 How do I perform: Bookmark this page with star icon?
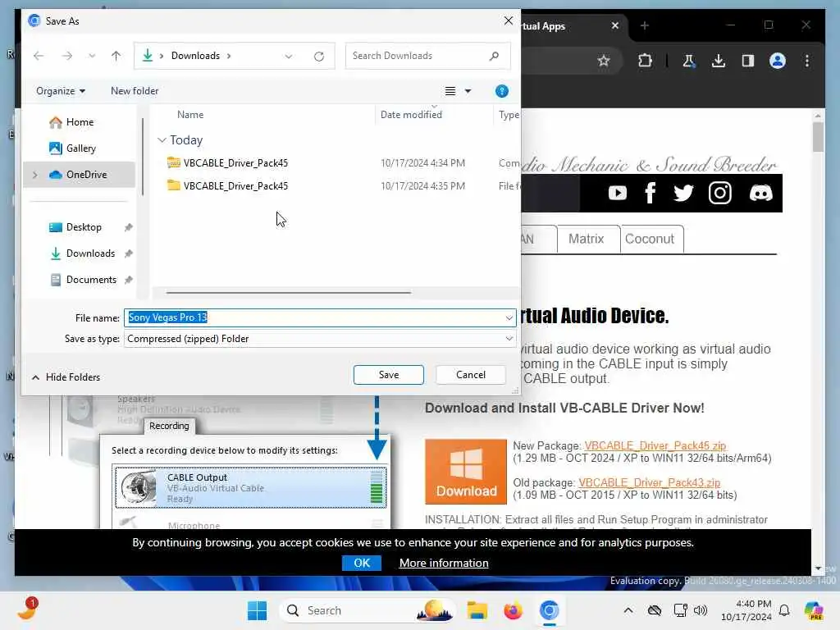(x=604, y=61)
